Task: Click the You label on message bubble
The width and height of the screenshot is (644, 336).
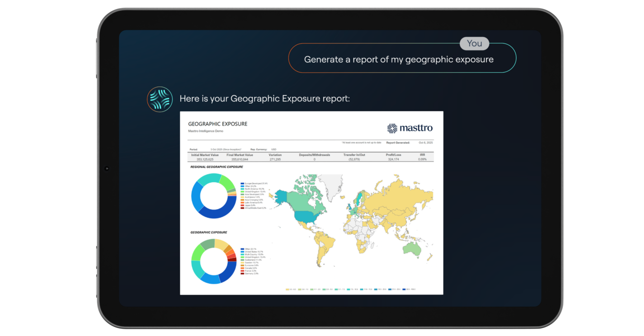Action: click(x=474, y=43)
